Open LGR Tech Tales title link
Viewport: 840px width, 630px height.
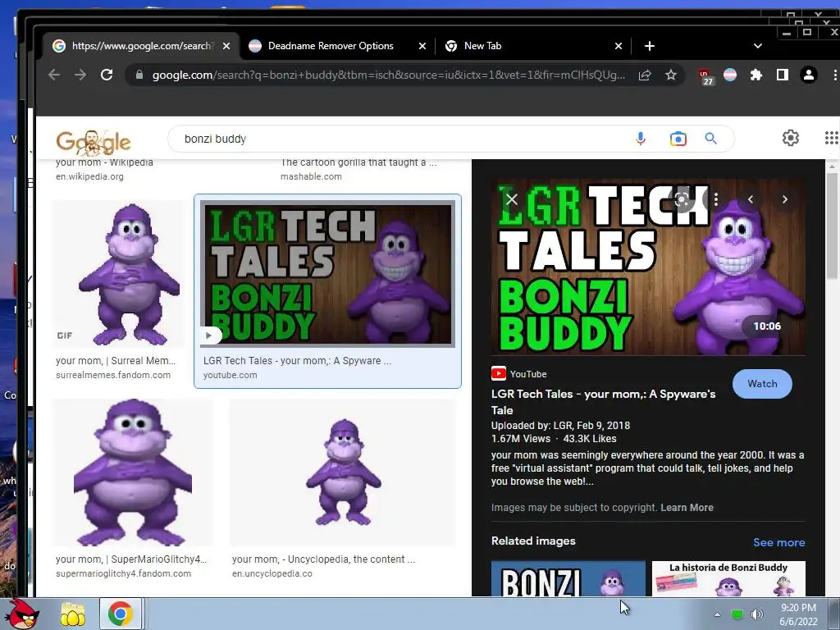point(603,402)
